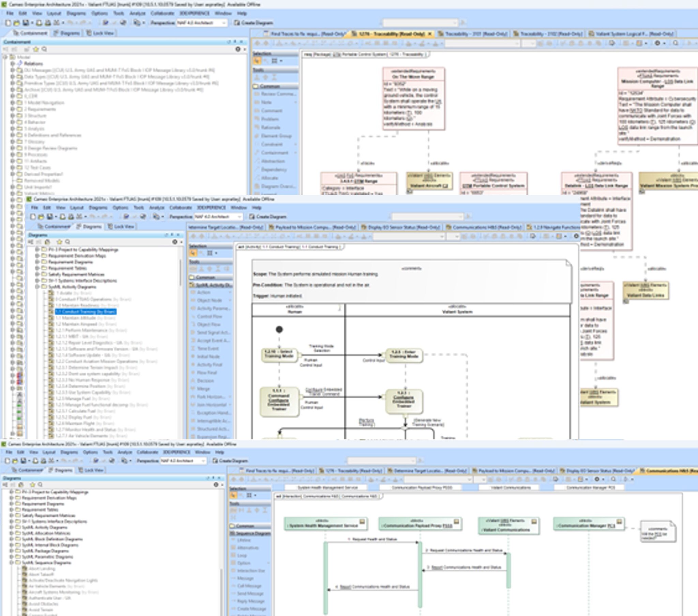Select the Note tool in requirements palette
The height and width of the screenshot is (616, 698).
(266, 102)
